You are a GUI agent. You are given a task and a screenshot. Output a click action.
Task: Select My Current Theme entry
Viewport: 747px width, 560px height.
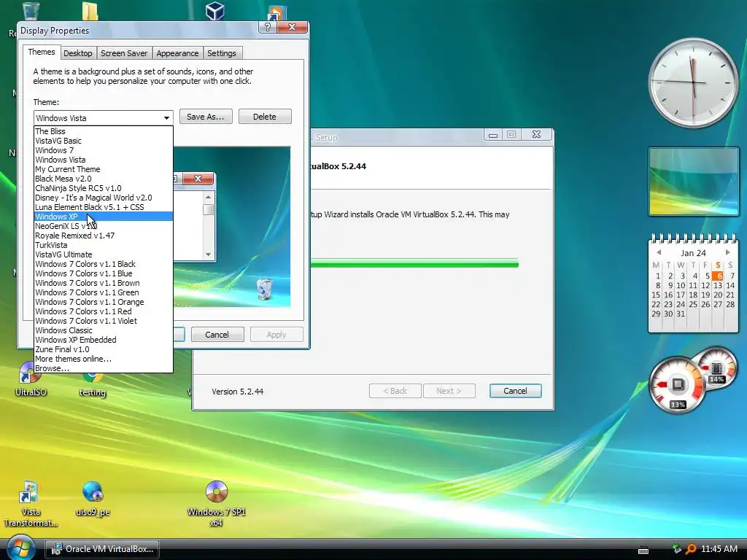(104, 169)
